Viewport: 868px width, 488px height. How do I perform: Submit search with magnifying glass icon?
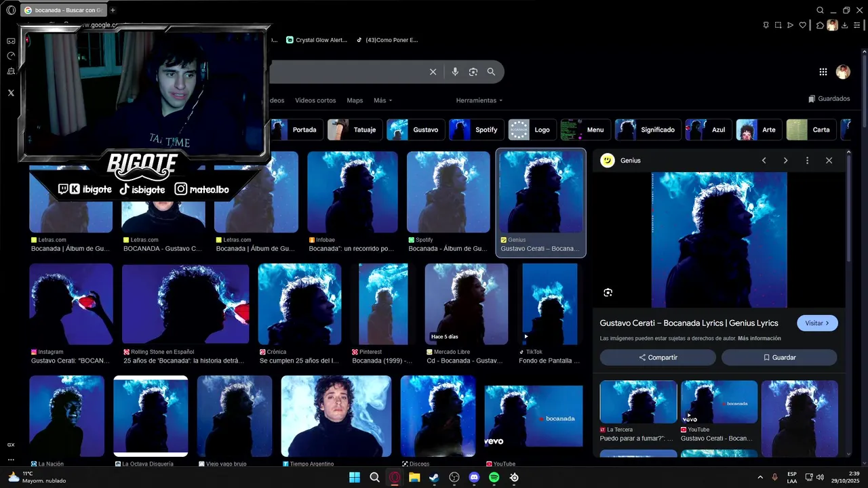491,72
